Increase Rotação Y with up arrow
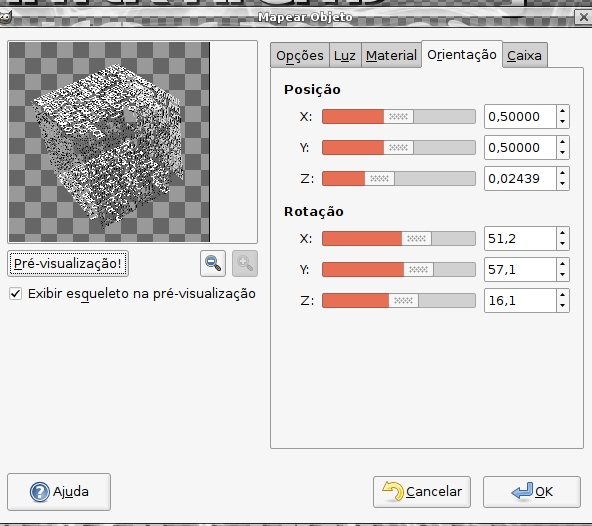592x526 pixels. [563, 264]
